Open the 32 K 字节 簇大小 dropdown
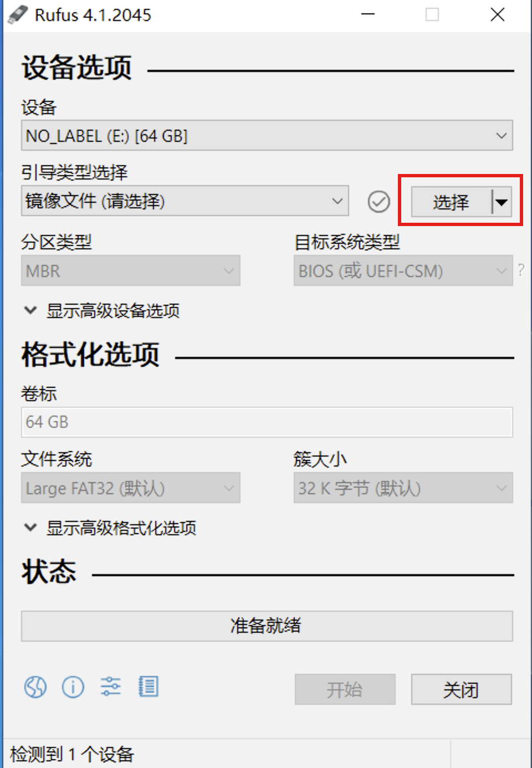This screenshot has width=532, height=768. coord(403,488)
